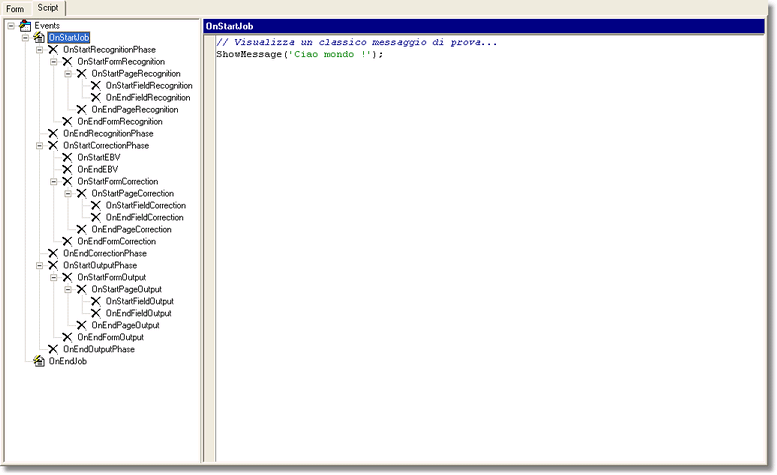Select the OnEndPageOutput event
This screenshot has height=475, width=777.
coord(125,325)
